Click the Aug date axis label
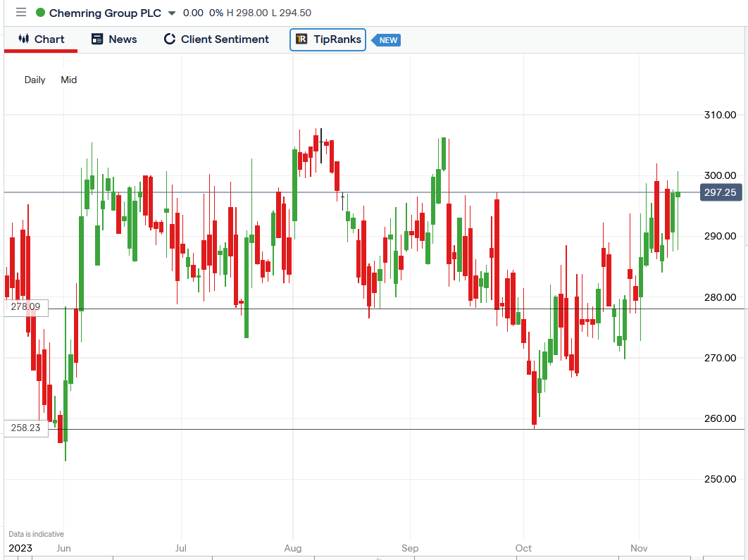The image size is (748, 560). [293, 548]
